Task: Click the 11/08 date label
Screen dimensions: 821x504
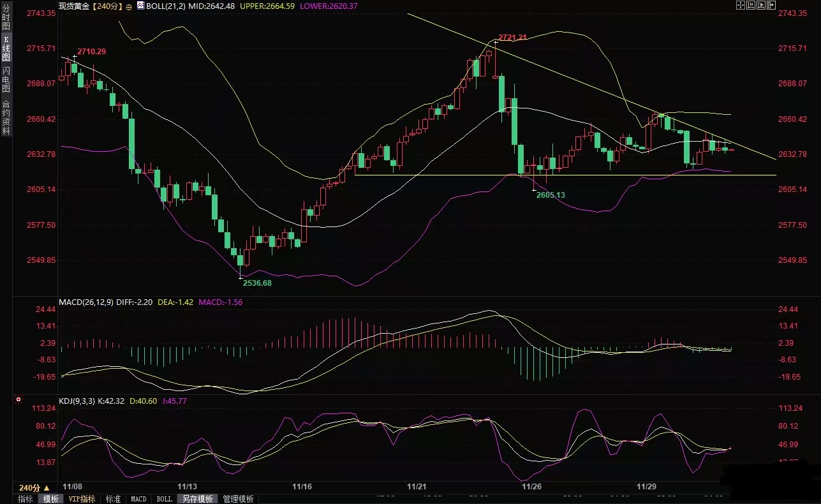Action: 72,486
